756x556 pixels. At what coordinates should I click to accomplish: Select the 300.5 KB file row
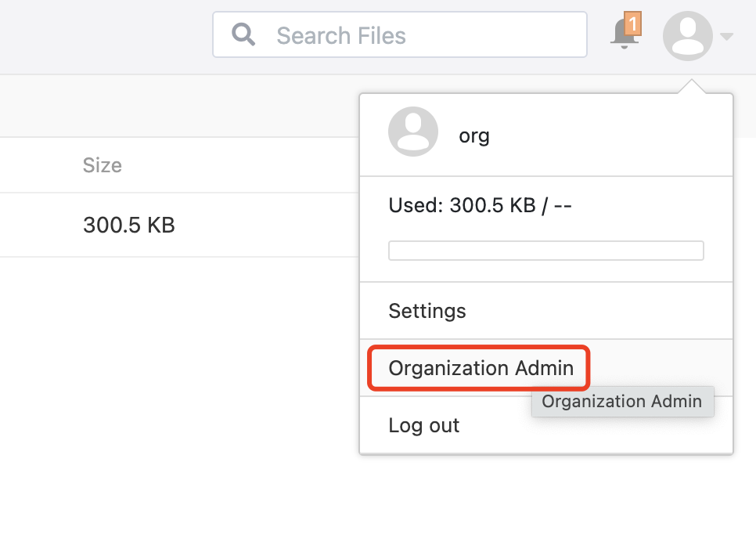coord(179,225)
